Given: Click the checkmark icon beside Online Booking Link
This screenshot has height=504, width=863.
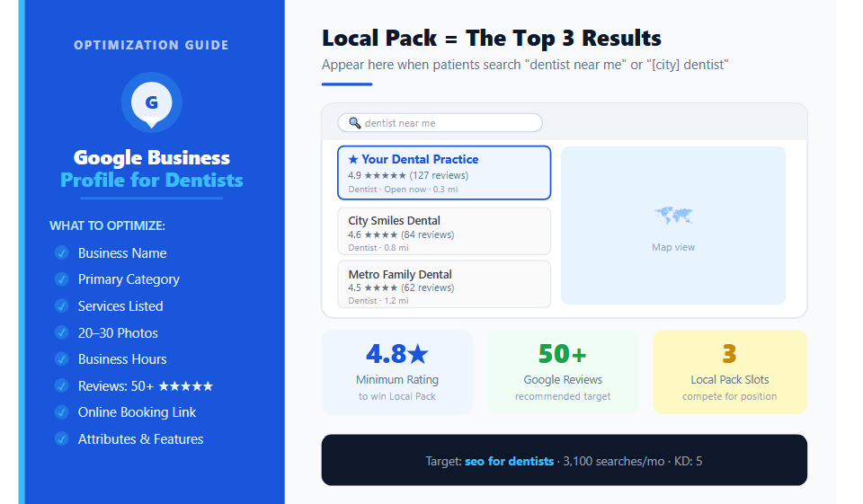Looking at the screenshot, I should click(62, 412).
